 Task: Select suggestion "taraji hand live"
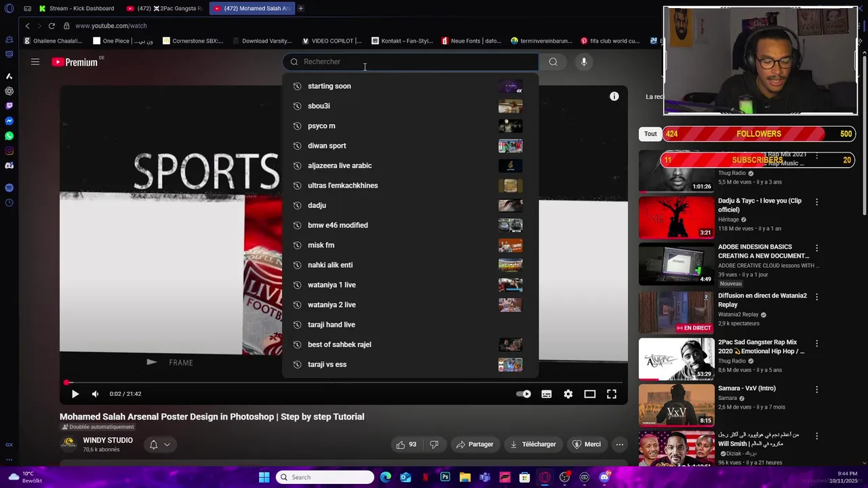coord(410,325)
